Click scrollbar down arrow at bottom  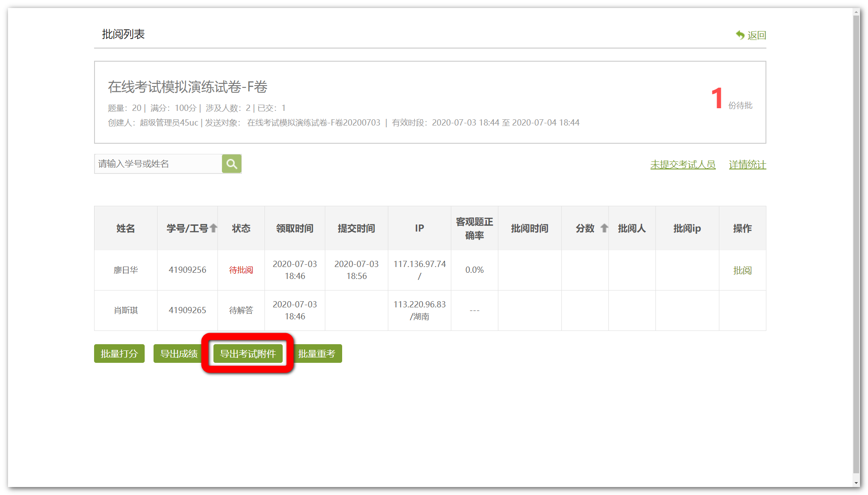point(856,483)
